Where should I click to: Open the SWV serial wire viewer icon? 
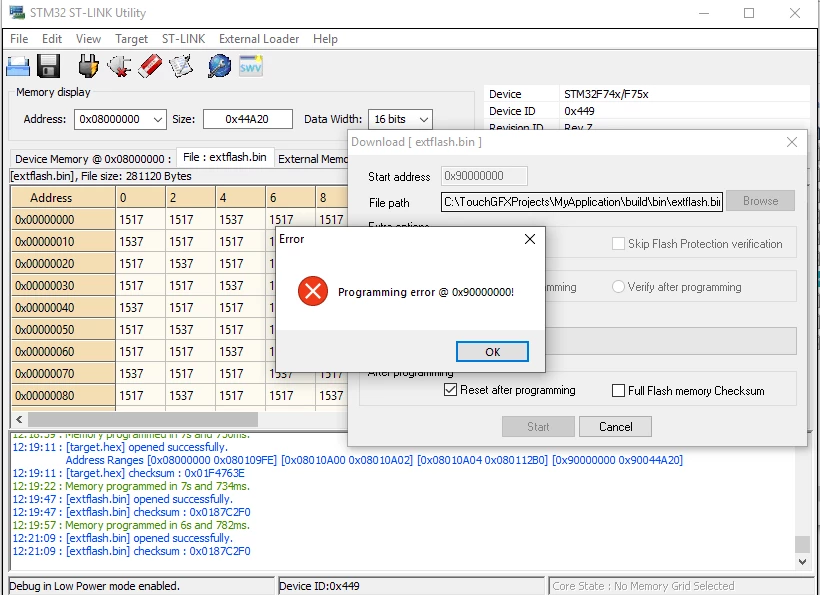pos(250,66)
